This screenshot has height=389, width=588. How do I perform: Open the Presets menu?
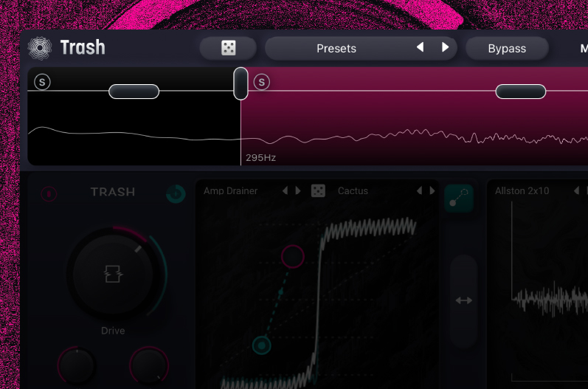tap(336, 49)
